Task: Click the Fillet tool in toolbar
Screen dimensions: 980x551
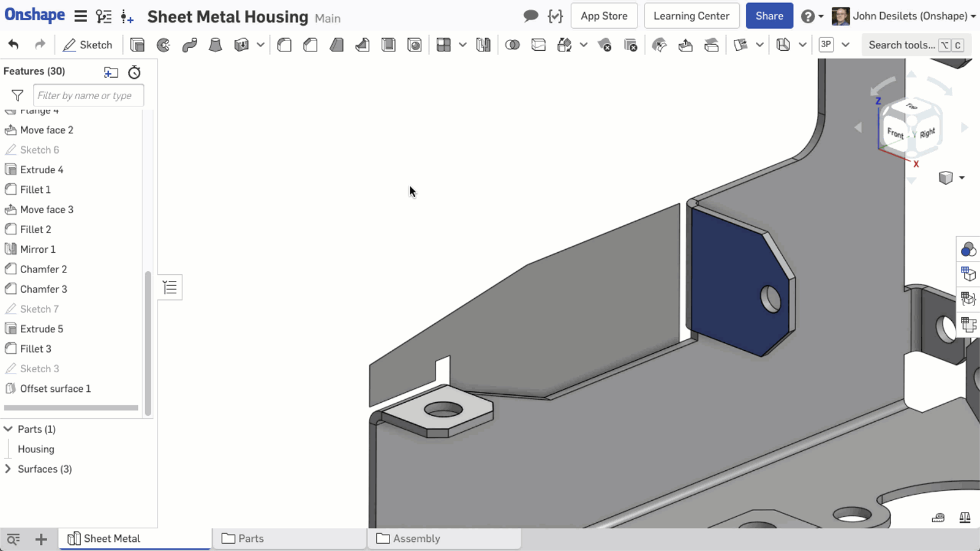Action: click(284, 45)
